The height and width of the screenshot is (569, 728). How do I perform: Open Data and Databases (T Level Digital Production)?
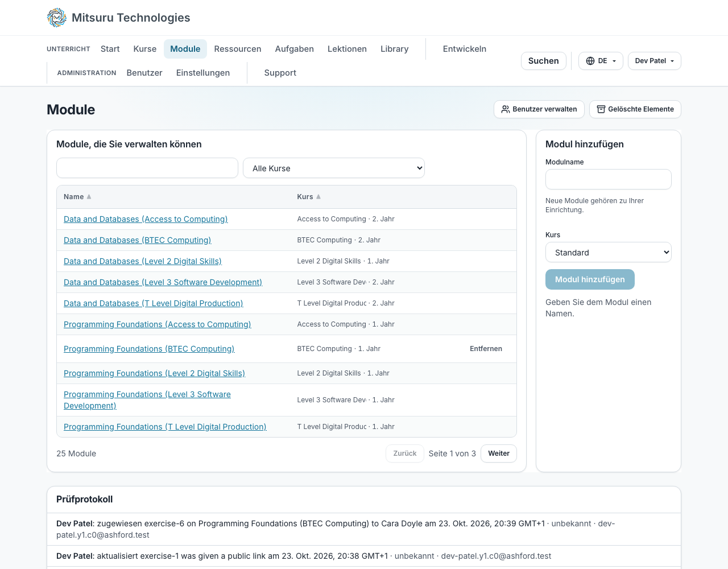[153, 303]
